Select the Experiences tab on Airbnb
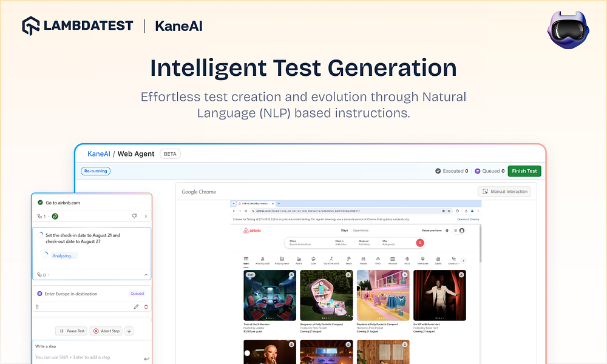Viewport: 607px width, 364px height. [361, 231]
